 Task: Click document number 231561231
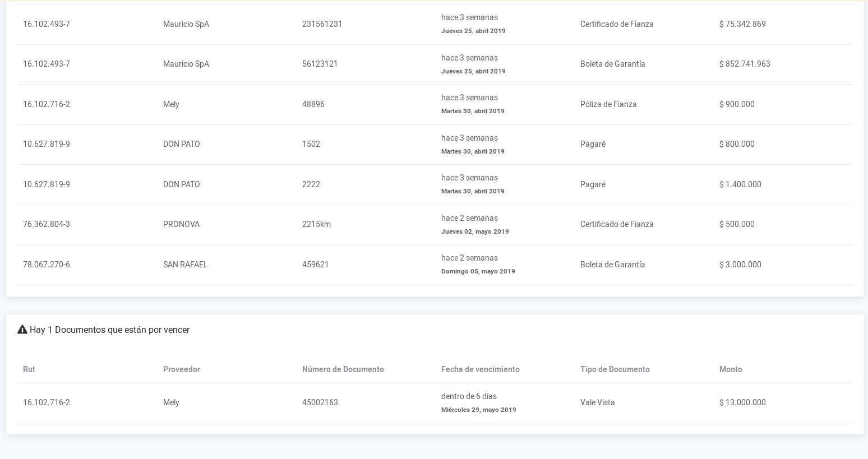point(322,24)
